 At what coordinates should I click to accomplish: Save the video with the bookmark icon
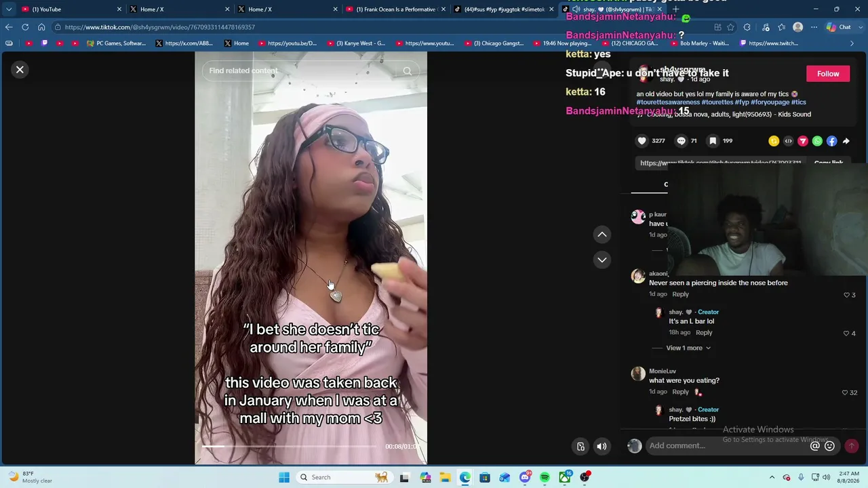713,141
